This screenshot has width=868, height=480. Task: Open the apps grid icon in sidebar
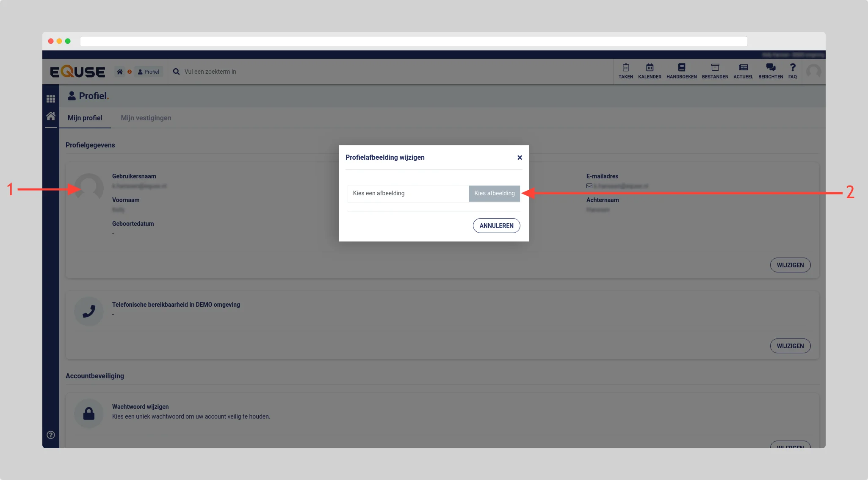tap(51, 99)
